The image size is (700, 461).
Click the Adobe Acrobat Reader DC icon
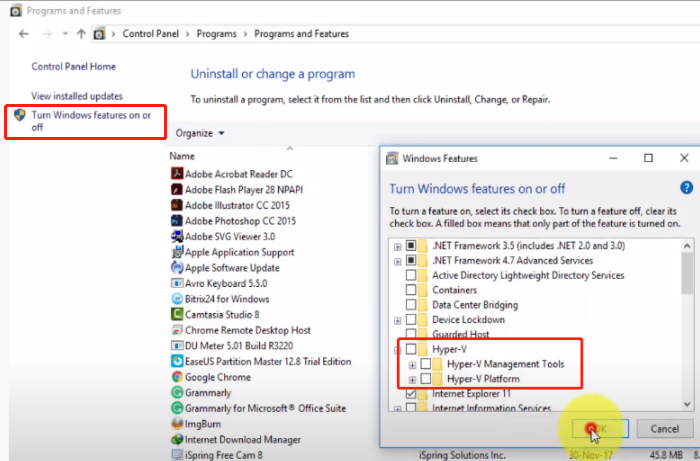176,173
